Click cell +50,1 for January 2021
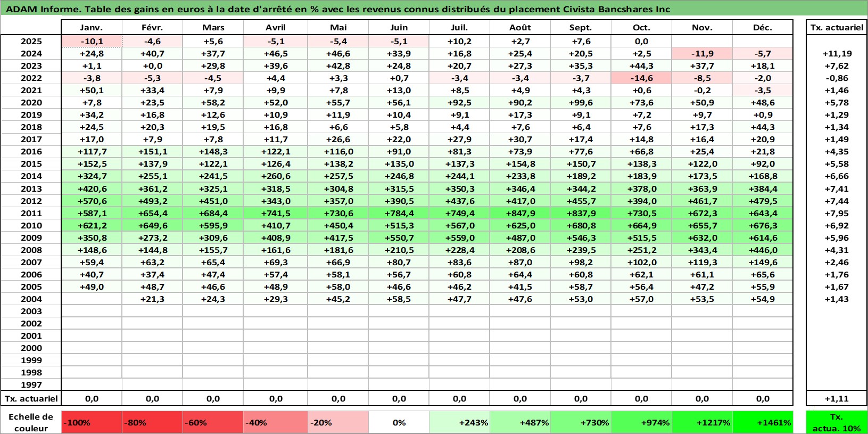Viewport: 868px width, 434px height. pyautogui.click(x=92, y=90)
